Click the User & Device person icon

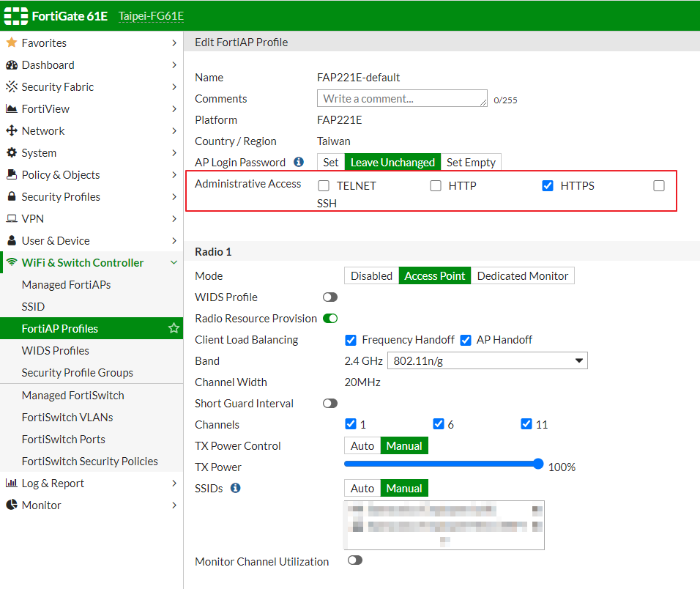click(12, 241)
